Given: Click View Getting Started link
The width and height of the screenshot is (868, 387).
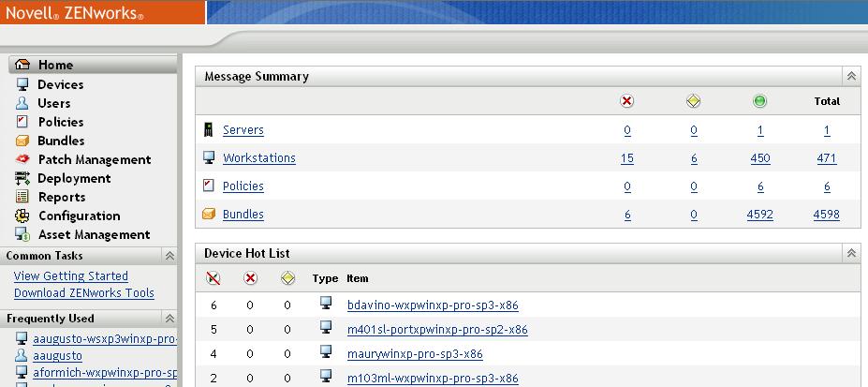Looking at the screenshot, I should (71, 276).
